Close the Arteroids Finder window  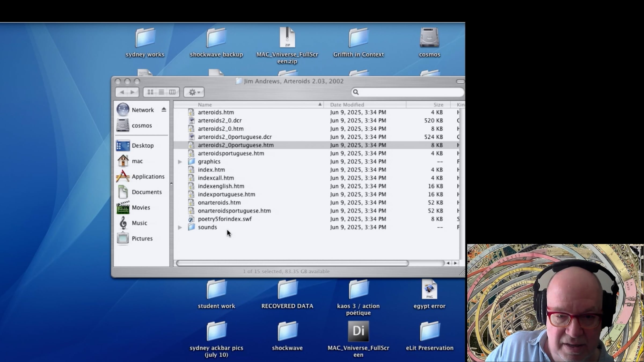click(118, 81)
